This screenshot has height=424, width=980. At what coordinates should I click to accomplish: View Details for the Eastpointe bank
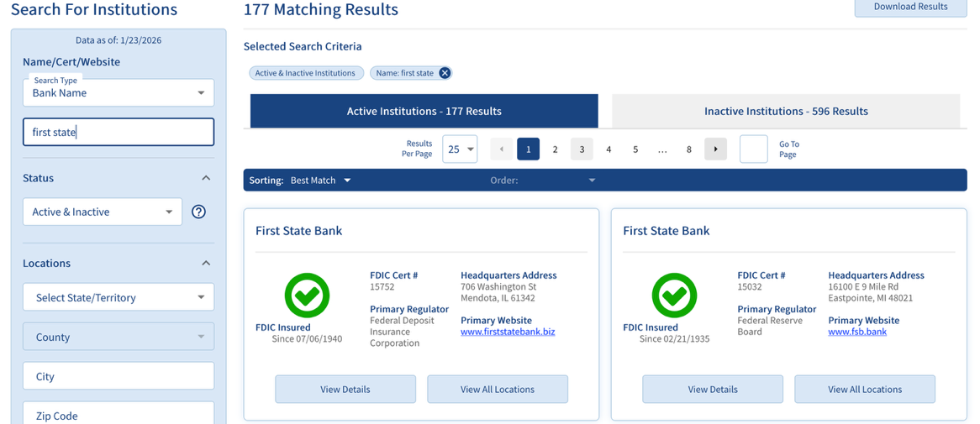(x=712, y=389)
